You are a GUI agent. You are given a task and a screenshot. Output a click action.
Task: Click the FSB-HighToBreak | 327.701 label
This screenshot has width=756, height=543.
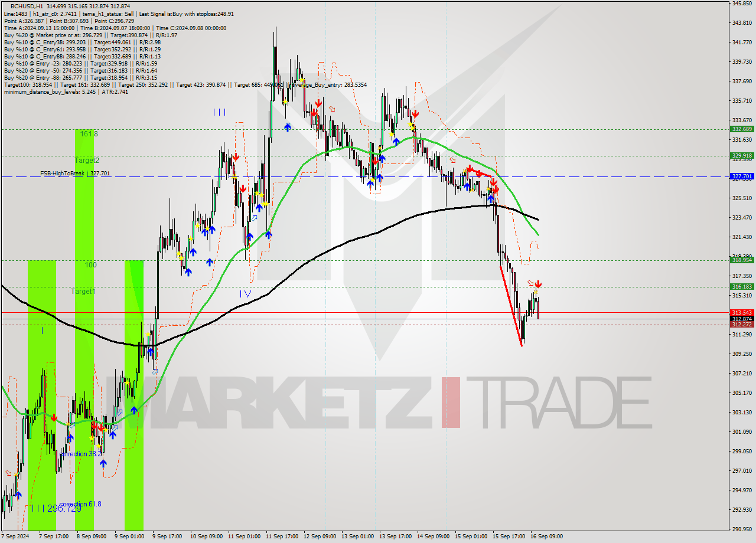[x=75, y=174]
